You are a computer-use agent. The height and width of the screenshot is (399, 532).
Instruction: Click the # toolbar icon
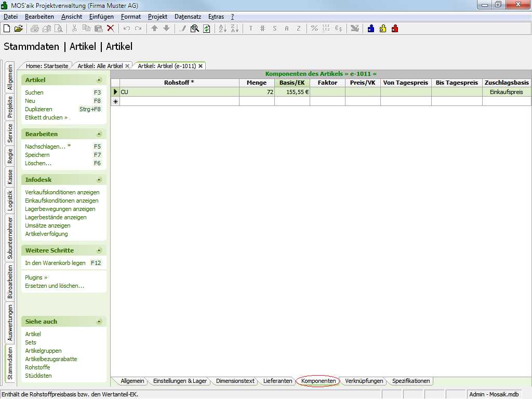(x=262, y=29)
